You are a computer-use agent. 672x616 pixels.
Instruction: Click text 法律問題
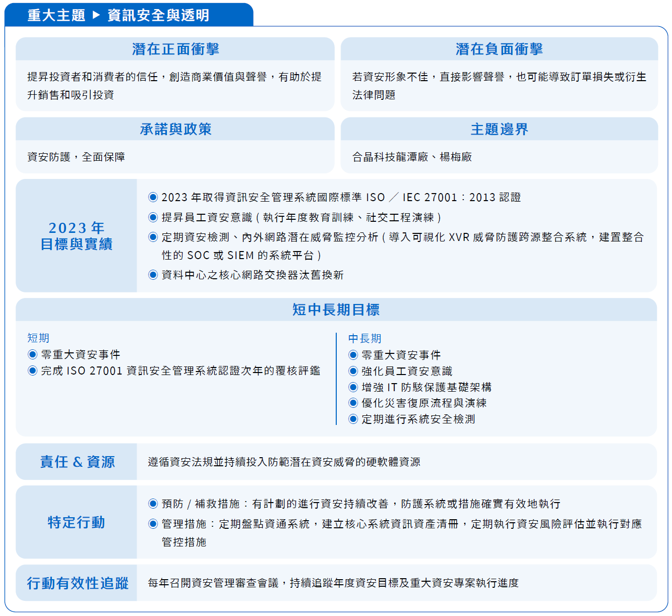374,95
